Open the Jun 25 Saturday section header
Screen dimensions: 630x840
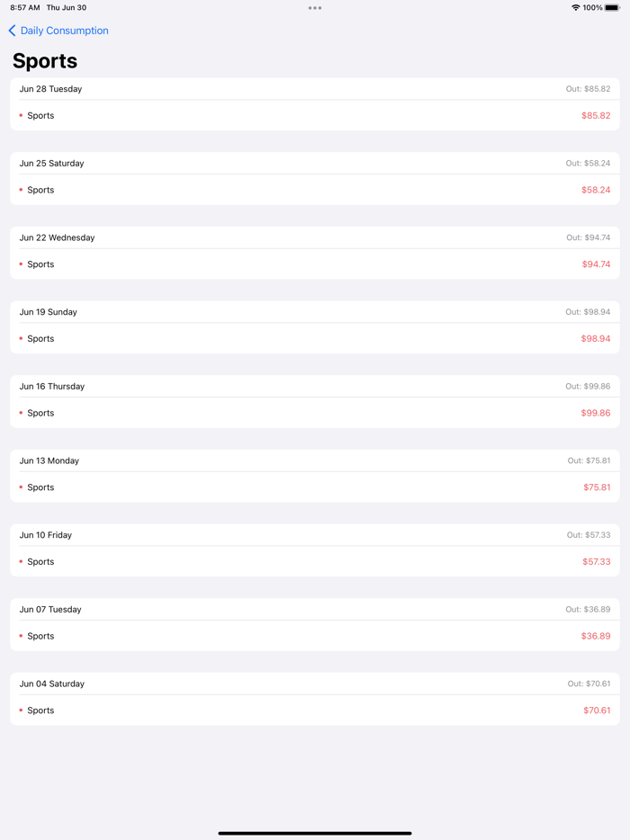(315, 163)
